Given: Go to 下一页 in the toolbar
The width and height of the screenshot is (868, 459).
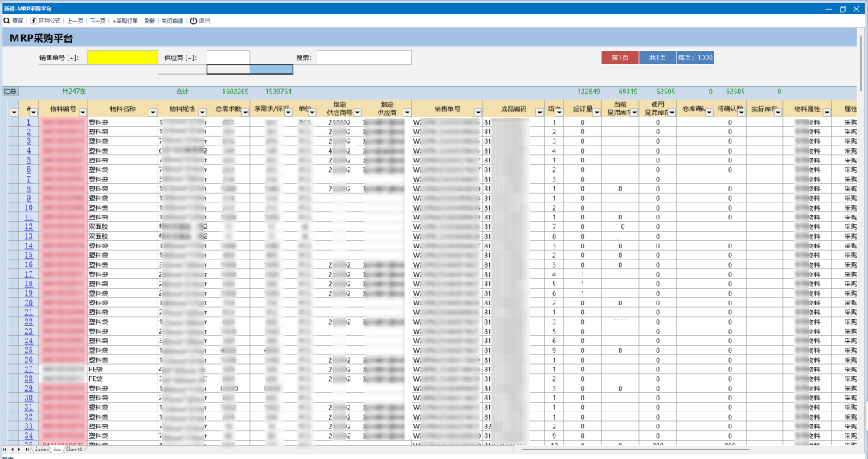Looking at the screenshot, I should 97,21.
